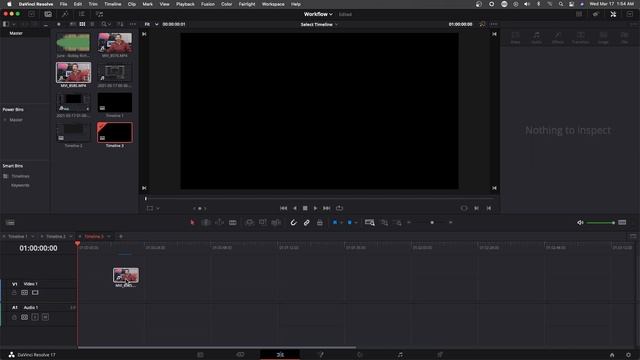The height and width of the screenshot is (360, 640).
Task: Click the Play Reverse button
Action: pos(294,208)
